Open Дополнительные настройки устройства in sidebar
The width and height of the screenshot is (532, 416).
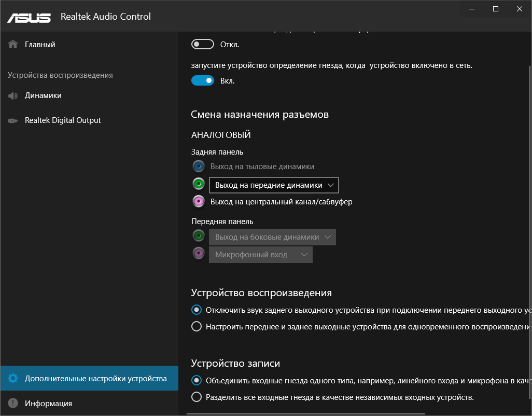tap(89, 379)
